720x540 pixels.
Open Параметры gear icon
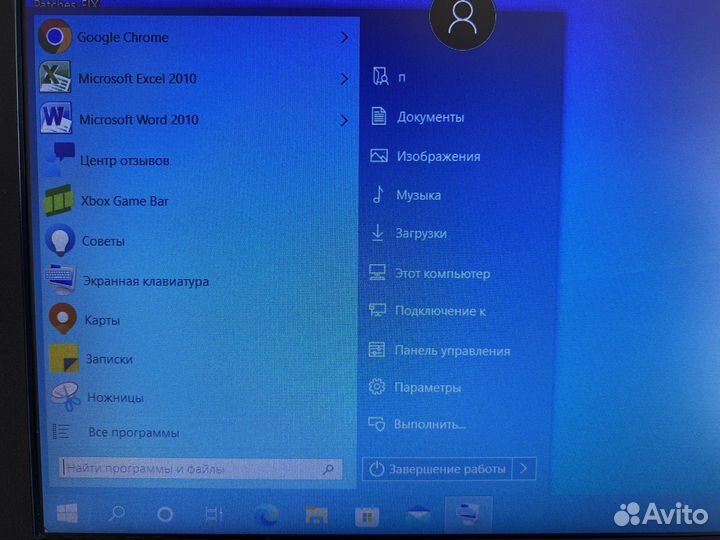point(377,387)
